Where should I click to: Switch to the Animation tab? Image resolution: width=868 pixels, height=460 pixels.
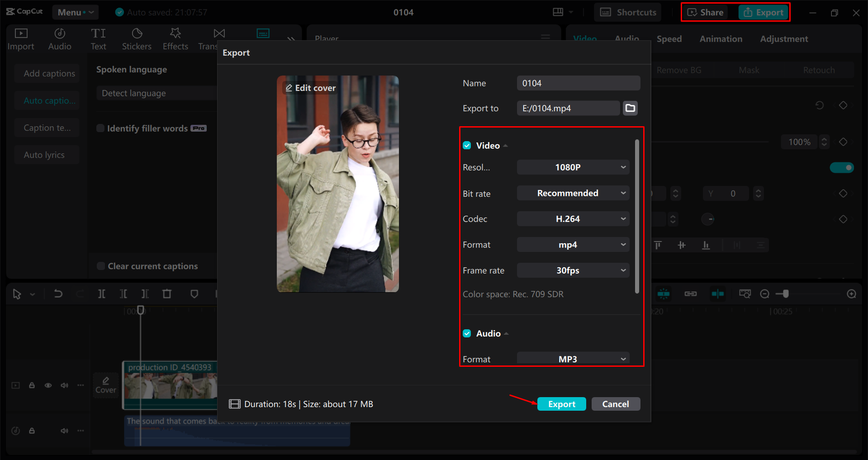pyautogui.click(x=720, y=39)
